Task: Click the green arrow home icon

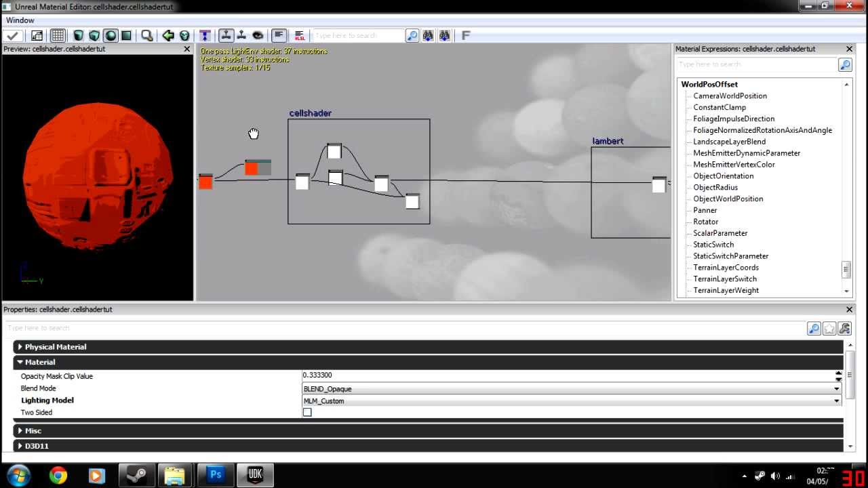Action: click(168, 35)
